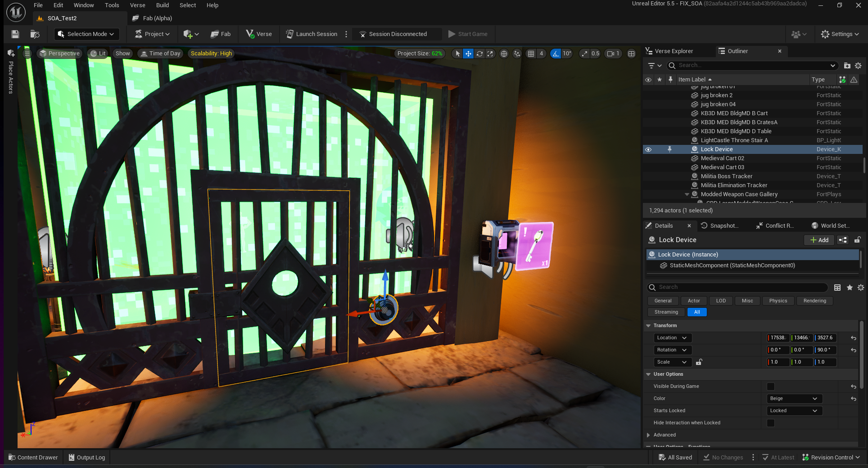Screen dimensions: 868x468
Task: Click the surface snapping icon
Action: coord(517,54)
